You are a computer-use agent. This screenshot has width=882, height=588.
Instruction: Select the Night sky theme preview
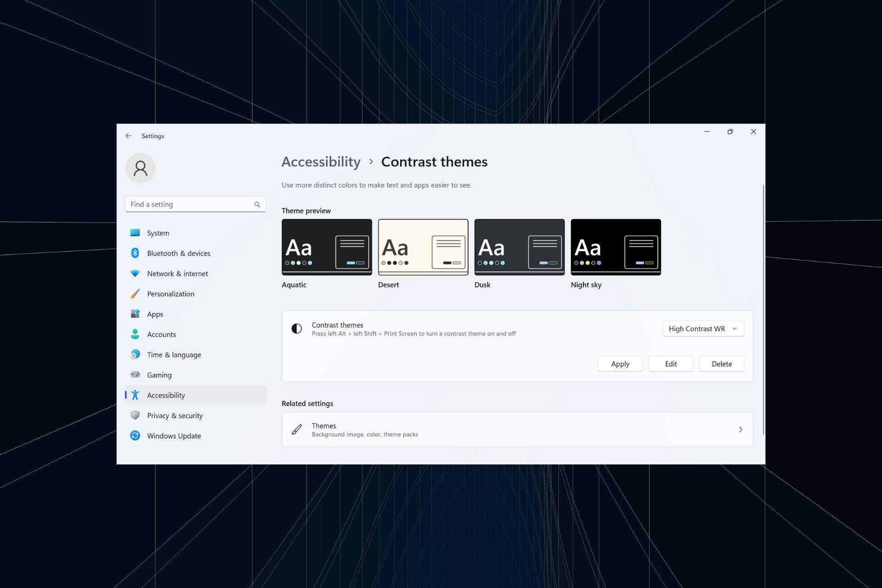tap(616, 247)
